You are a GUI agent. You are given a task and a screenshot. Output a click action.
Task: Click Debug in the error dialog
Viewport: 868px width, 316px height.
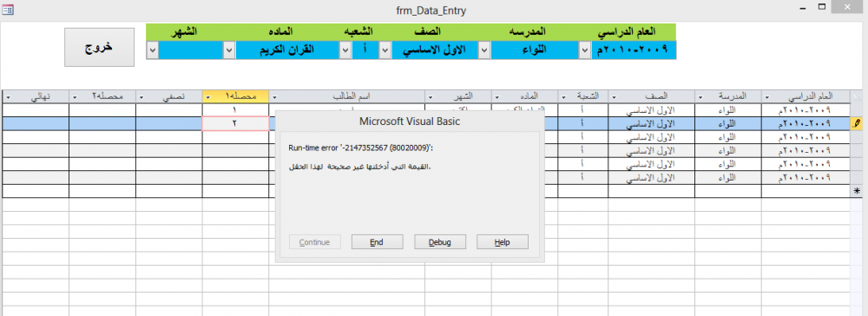tap(440, 242)
